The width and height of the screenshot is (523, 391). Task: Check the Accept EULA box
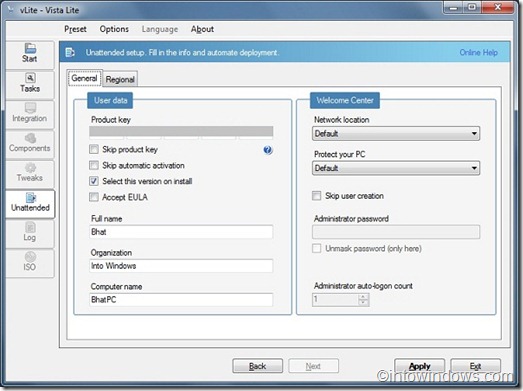click(x=94, y=197)
